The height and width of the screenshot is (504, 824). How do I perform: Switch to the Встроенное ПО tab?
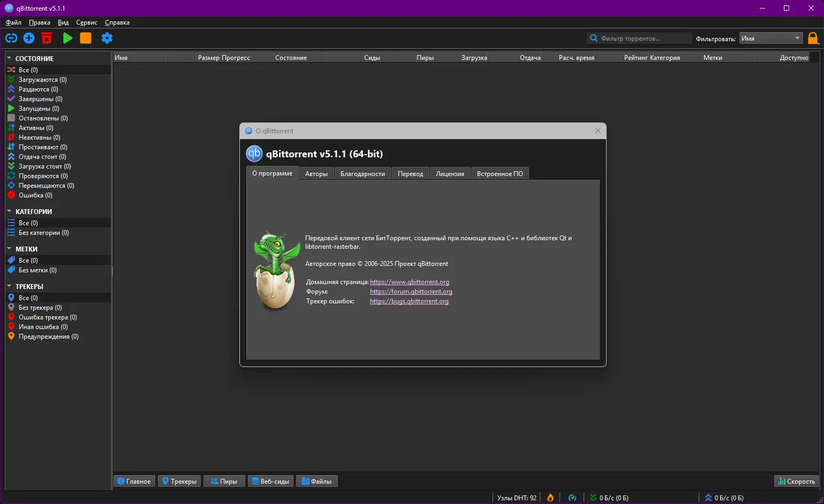(500, 174)
